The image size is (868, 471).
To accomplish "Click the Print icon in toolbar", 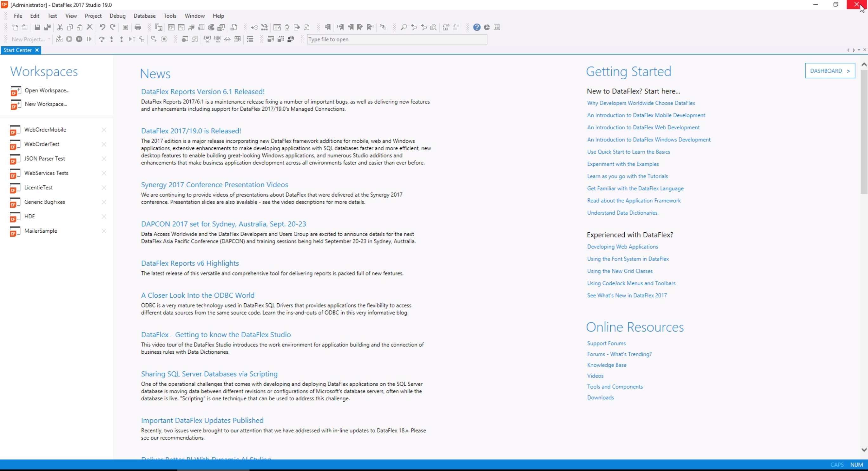I will 138,27.
